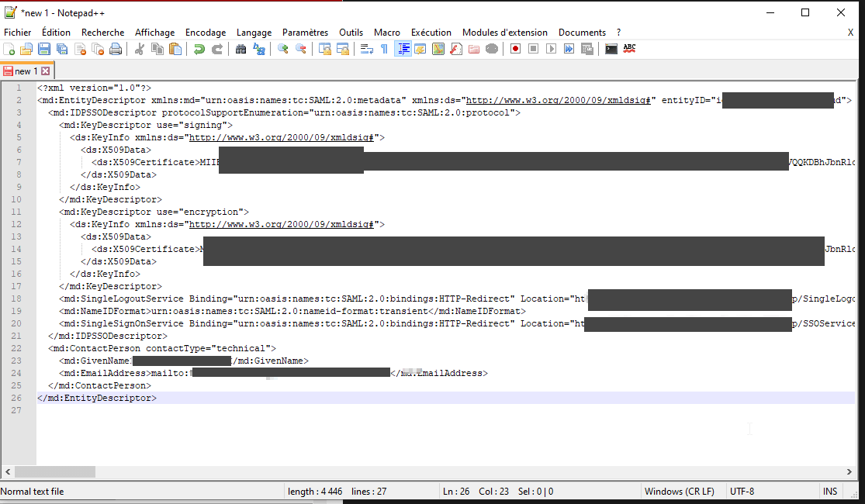Undo the last edit with the green arrow
The width and height of the screenshot is (865, 504).
(199, 49)
